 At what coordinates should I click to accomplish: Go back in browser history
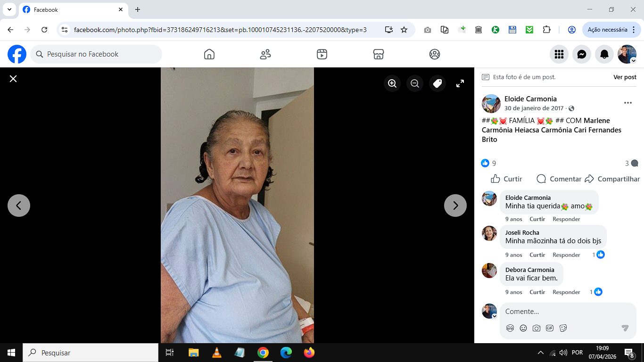pos(10,30)
